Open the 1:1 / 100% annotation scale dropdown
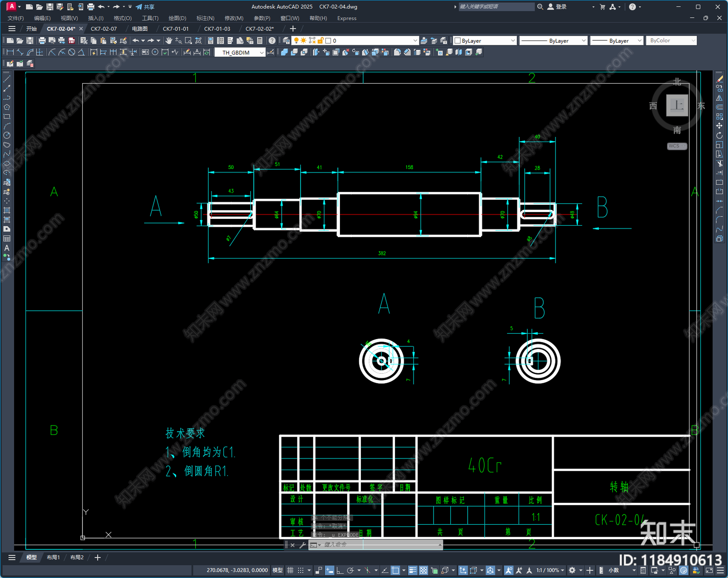This screenshot has width=728, height=578. pyautogui.click(x=550, y=570)
